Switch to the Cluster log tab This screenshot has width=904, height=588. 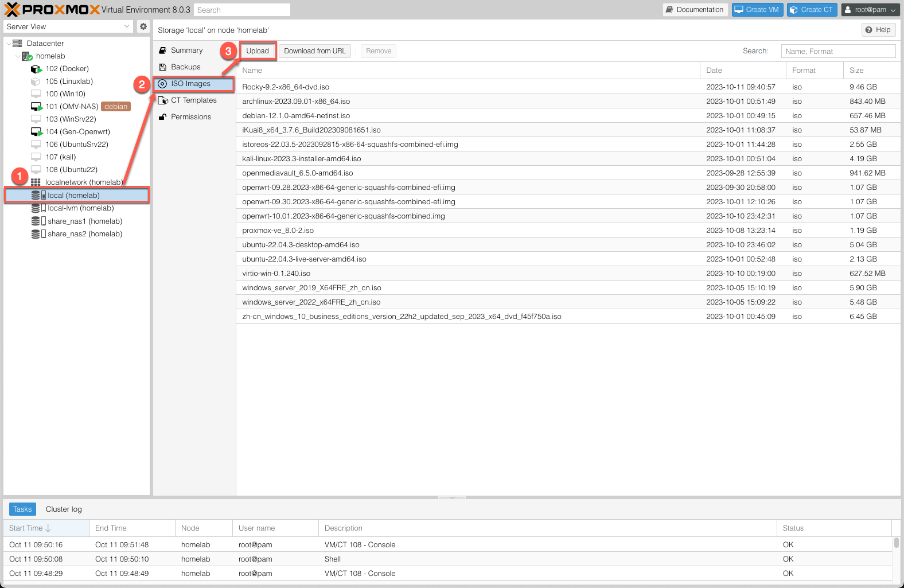[x=64, y=509]
